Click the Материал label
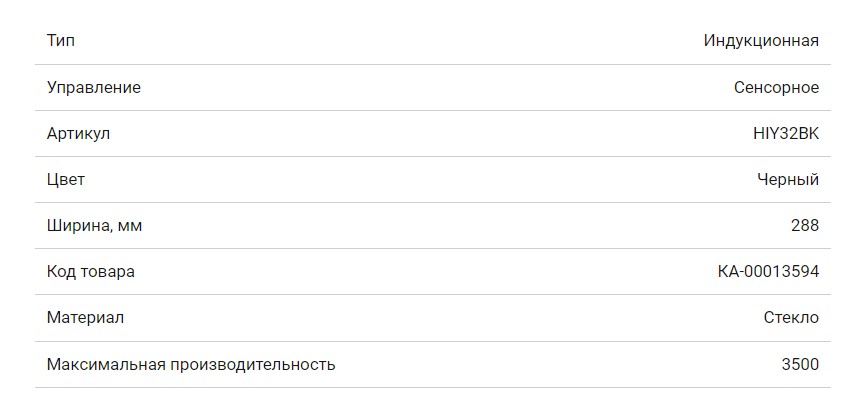 [86, 318]
